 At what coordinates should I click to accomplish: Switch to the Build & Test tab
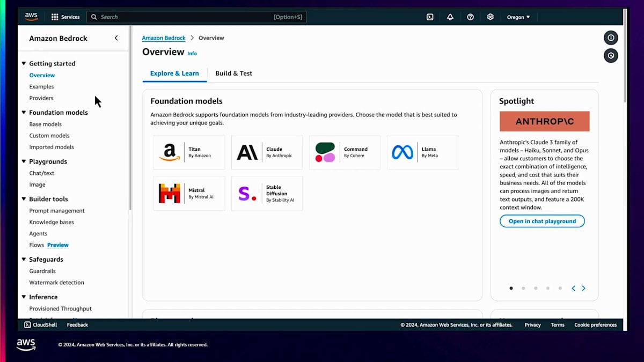pos(233,73)
